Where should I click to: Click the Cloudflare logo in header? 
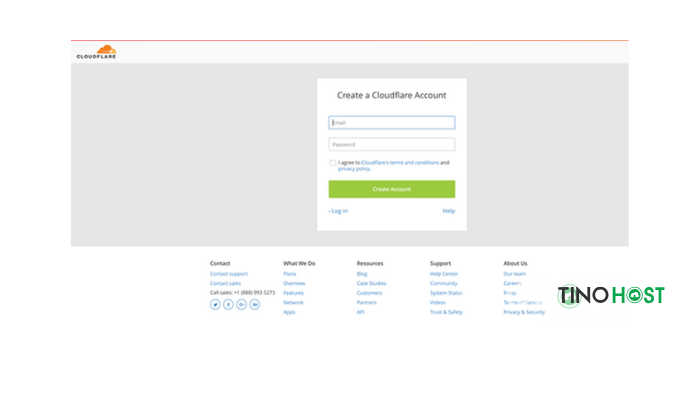(96, 52)
